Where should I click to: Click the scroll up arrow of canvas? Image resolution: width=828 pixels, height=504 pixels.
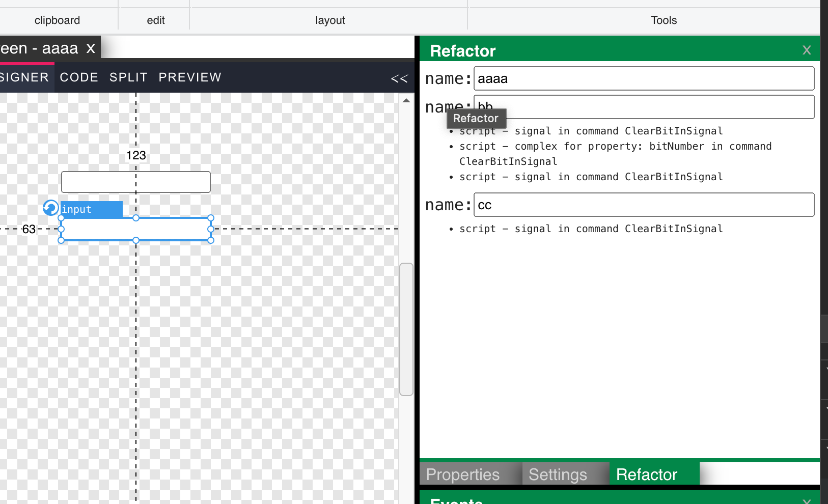tap(406, 100)
